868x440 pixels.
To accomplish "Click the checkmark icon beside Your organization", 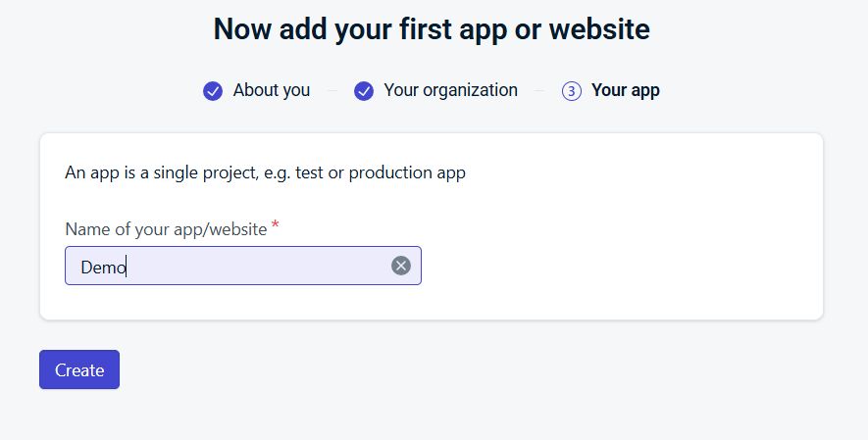I will pyautogui.click(x=364, y=91).
